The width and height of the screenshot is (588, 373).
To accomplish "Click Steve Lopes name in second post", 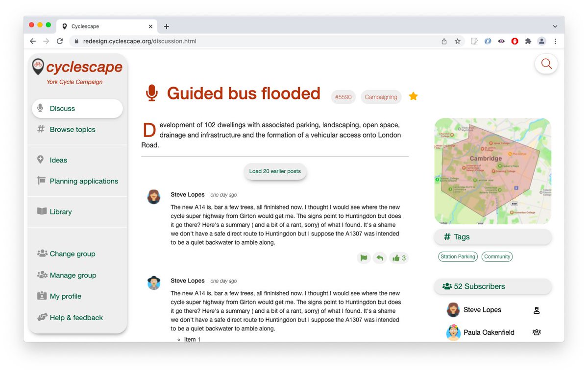I will (x=188, y=281).
